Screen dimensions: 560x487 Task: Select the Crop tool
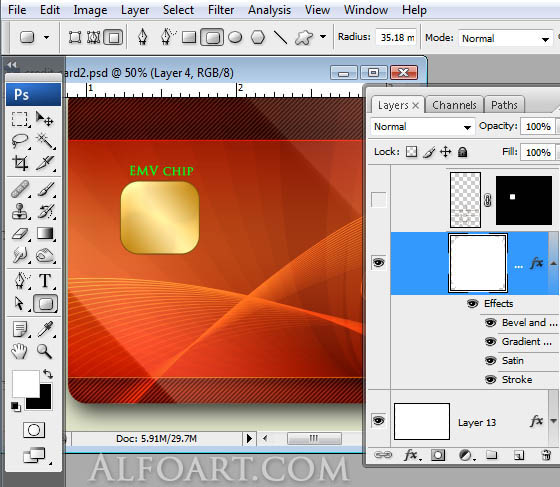20,163
